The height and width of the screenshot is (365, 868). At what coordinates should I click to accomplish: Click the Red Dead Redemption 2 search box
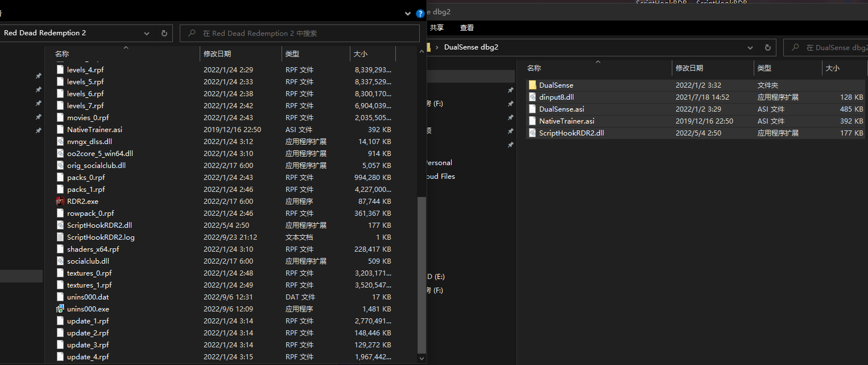pos(300,33)
